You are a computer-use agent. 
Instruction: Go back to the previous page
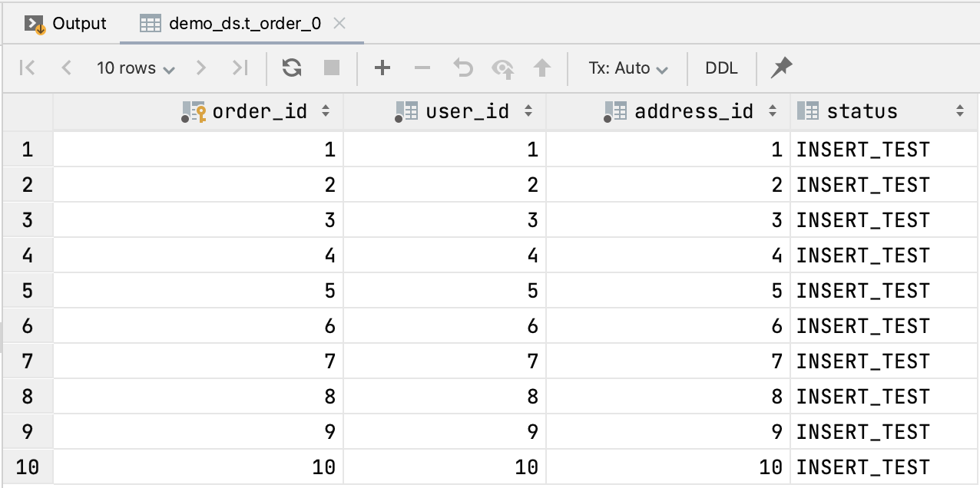66,68
